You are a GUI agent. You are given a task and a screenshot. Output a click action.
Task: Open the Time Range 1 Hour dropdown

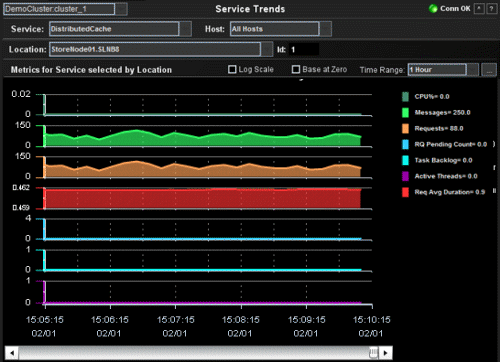473,70
